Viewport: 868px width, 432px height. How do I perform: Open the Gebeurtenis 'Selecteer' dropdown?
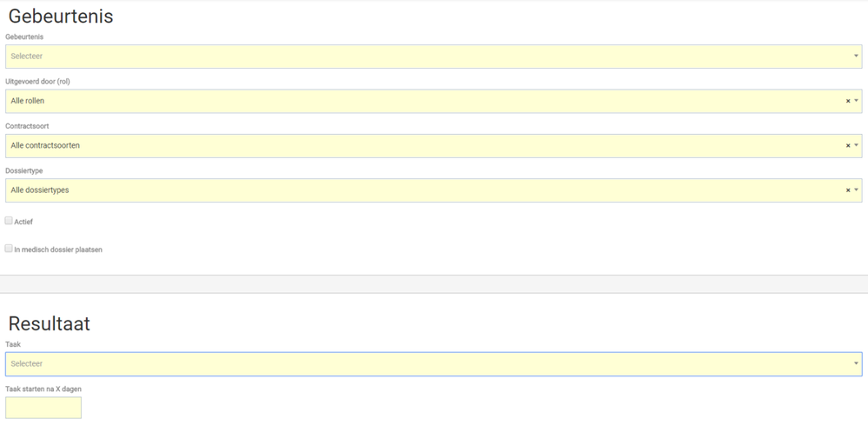pyautogui.click(x=426, y=56)
